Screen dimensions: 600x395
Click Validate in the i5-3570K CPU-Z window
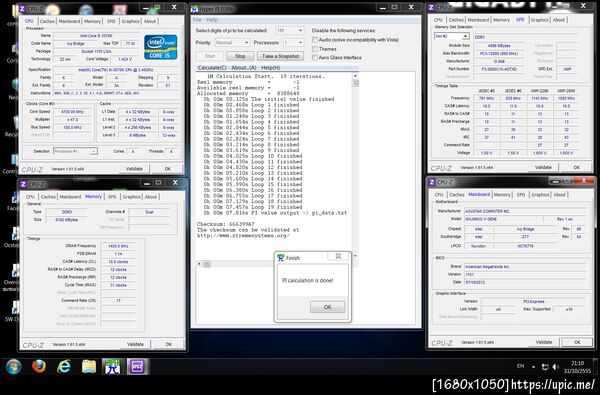pyautogui.click(x=134, y=169)
